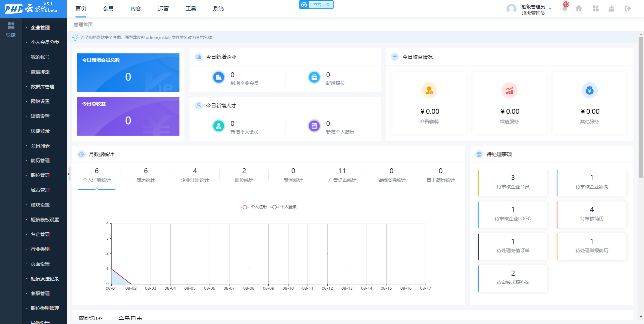Open 待审核企业会员 pending card
The image size is (644, 324).
[513, 183]
